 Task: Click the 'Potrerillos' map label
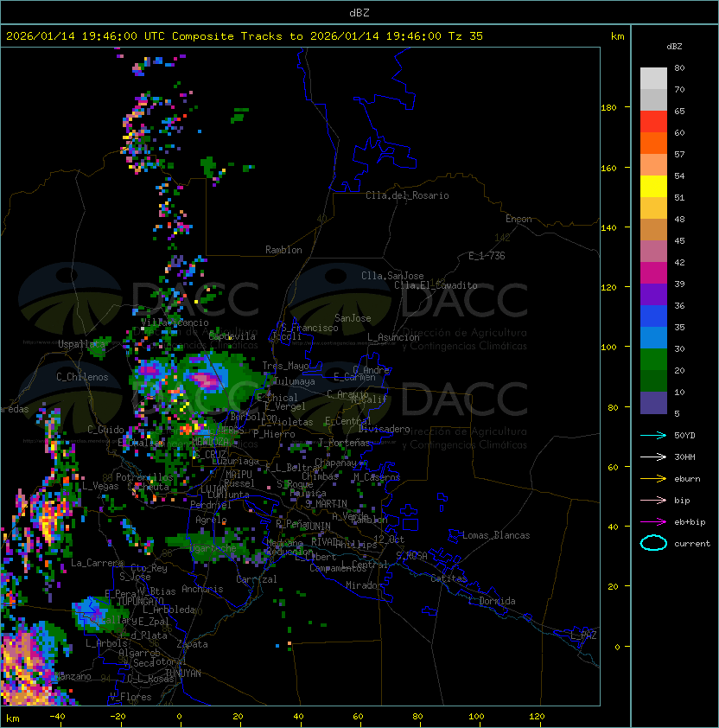click(x=144, y=477)
